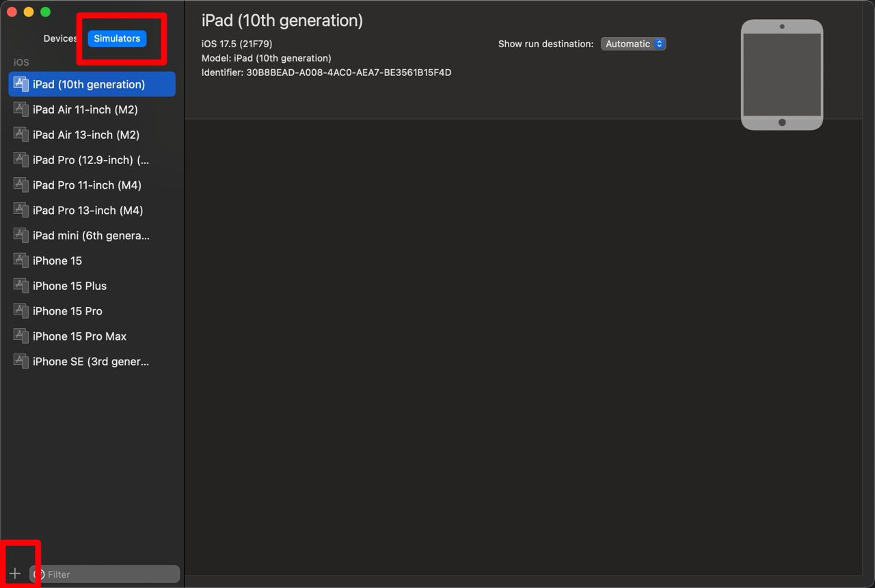
Task: Click the Model: iPad (10th generation) text
Action: tap(267, 58)
